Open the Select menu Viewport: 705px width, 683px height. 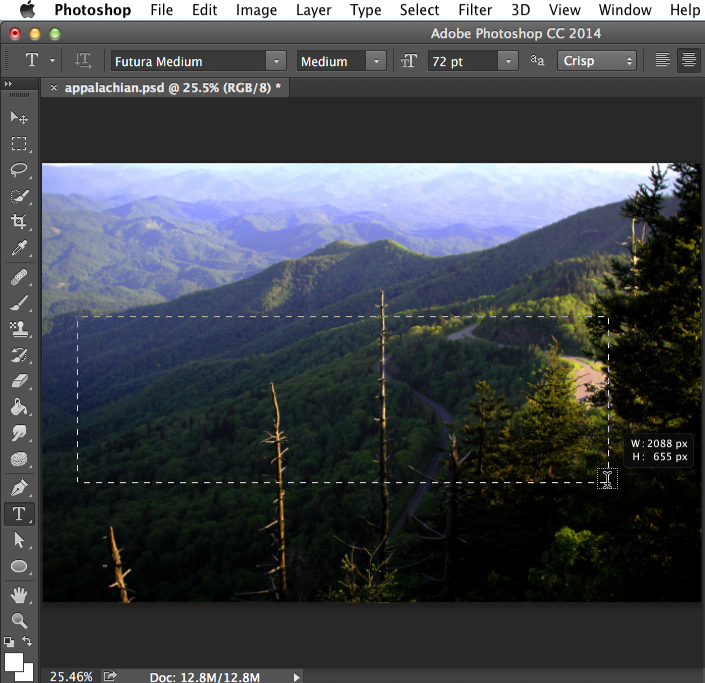pos(419,10)
